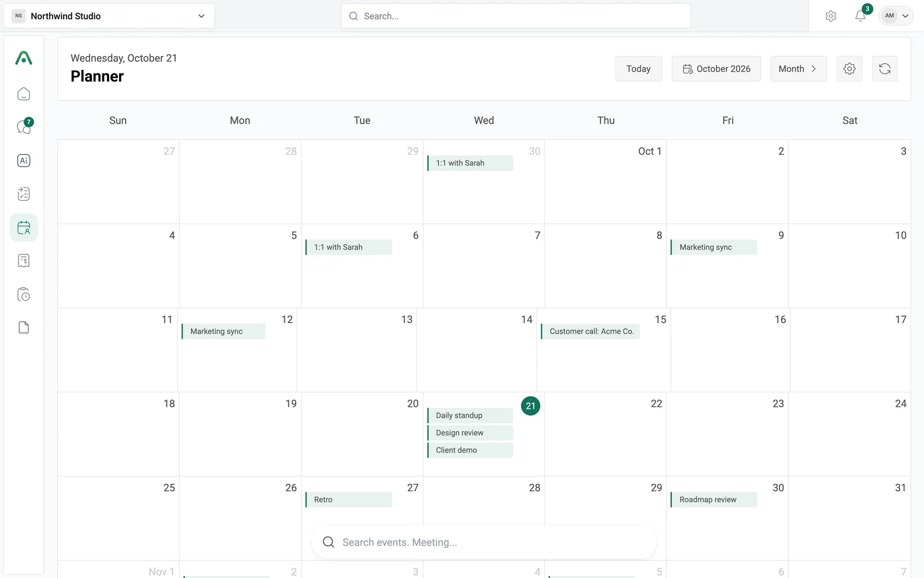Viewport: 924px width, 578px height.
Task: Select October 14 day number
Action: [x=527, y=320]
